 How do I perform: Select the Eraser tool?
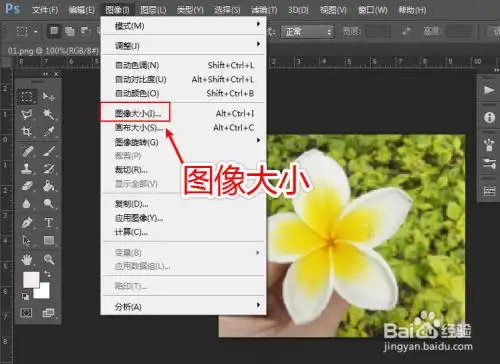[27, 186]
